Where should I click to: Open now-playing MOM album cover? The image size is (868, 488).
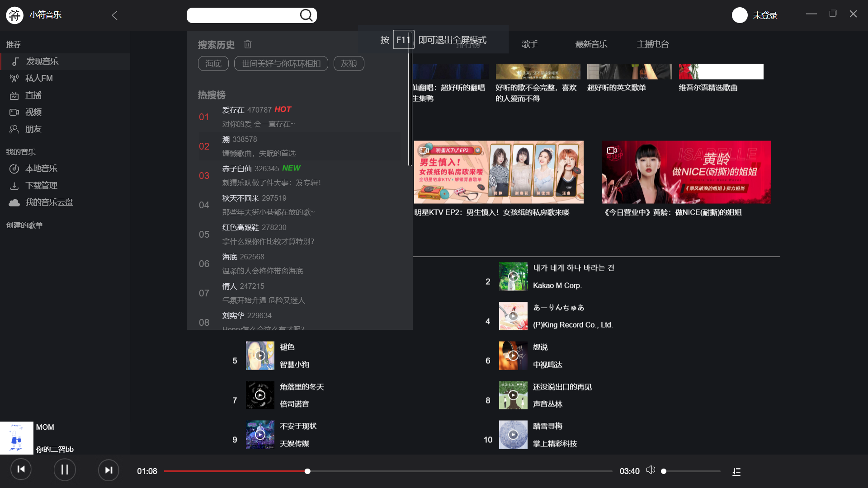[17, 438]
